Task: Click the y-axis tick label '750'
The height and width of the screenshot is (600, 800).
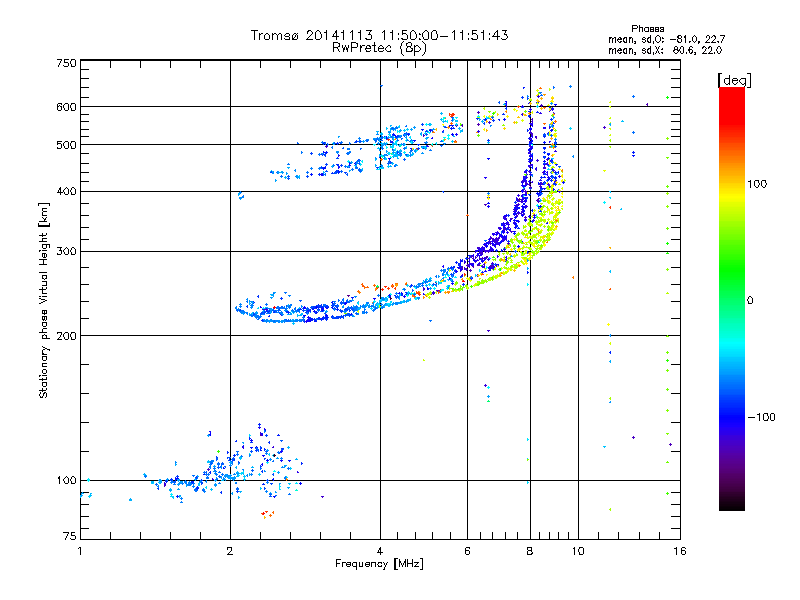Action: point(67,63)
